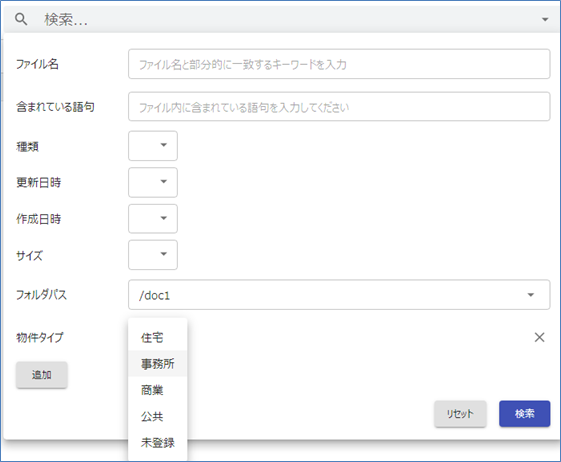The width and height of the screenshot is (561, 462).
Task: Focus the ファイル名 keyword input field
Action: point(339,64)
